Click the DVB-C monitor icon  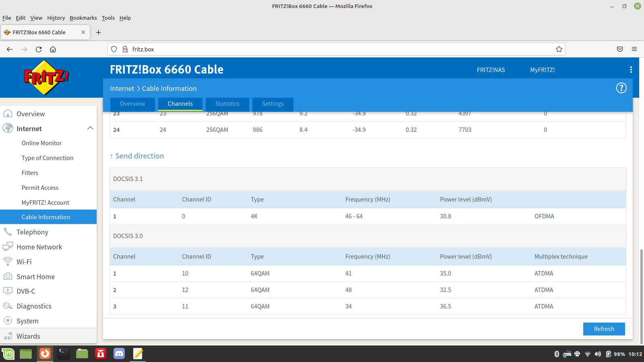point(8,291)
